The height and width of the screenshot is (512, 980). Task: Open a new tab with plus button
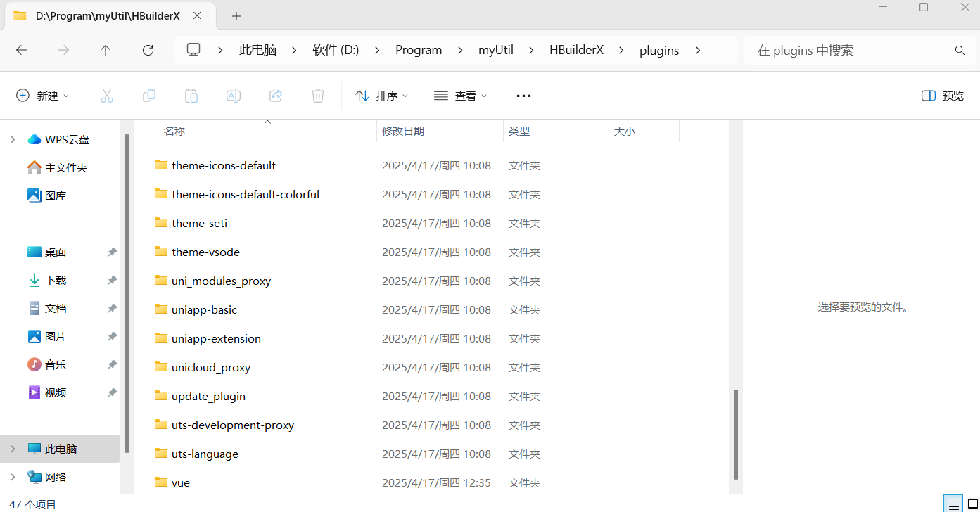click(236, 15)
